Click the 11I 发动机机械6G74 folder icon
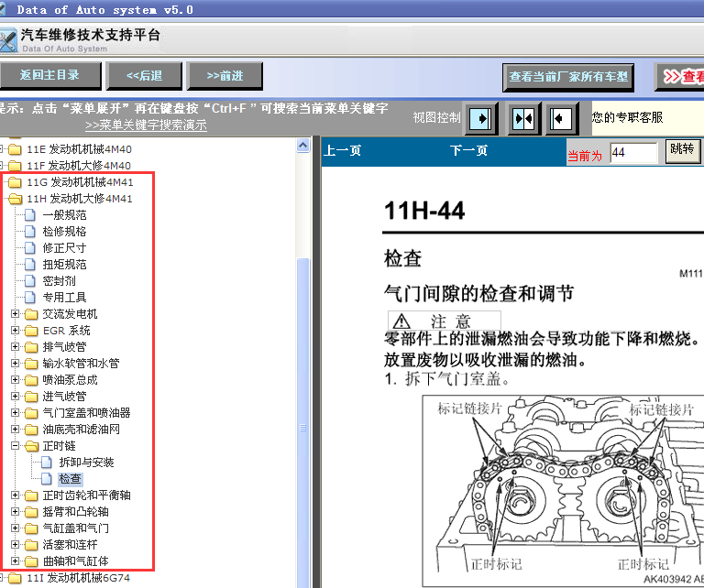 (x=15, y=578)
